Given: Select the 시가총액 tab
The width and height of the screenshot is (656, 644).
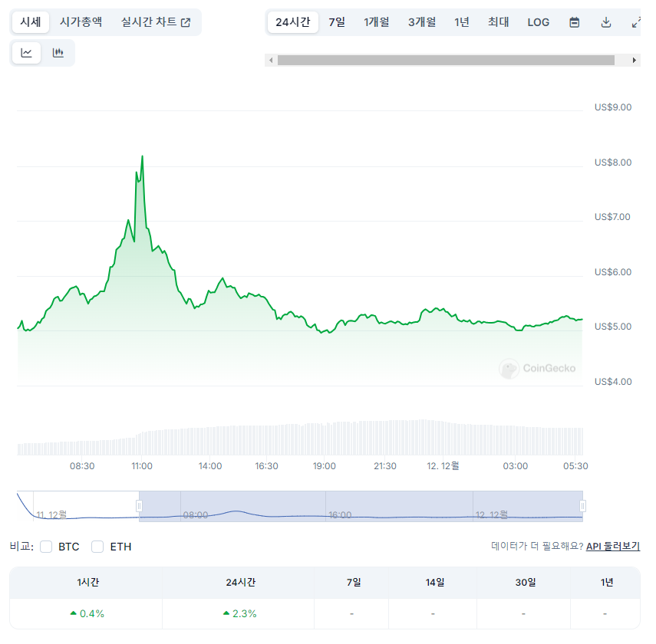Looking at the screenshot, I should coord(81,22).
